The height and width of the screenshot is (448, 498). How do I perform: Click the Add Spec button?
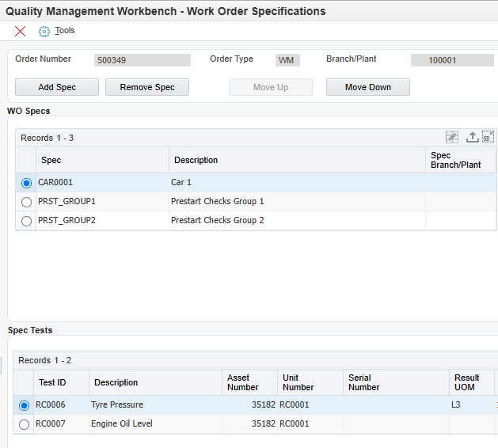click(57, 87)
